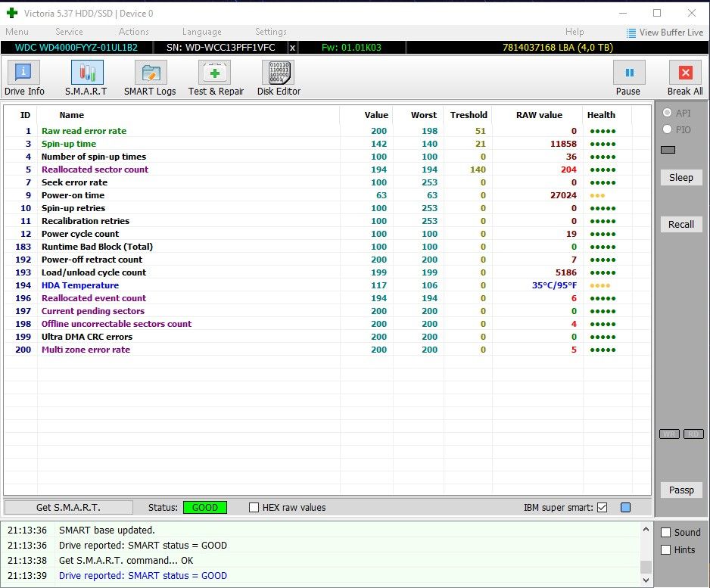Image resolution: width=710 pixels, height=588 pixels.
Task: Select the HDA Temperature attribute row
Action: coord(327,285)
